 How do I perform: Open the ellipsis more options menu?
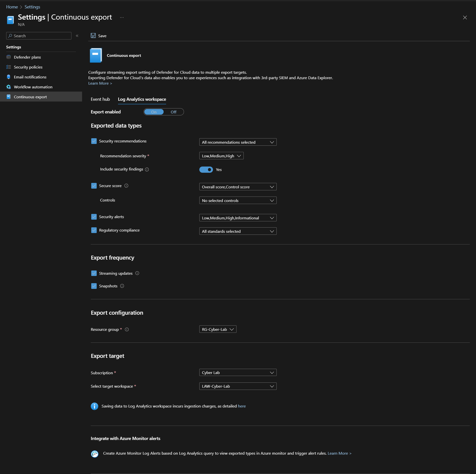tap(122, 17)
